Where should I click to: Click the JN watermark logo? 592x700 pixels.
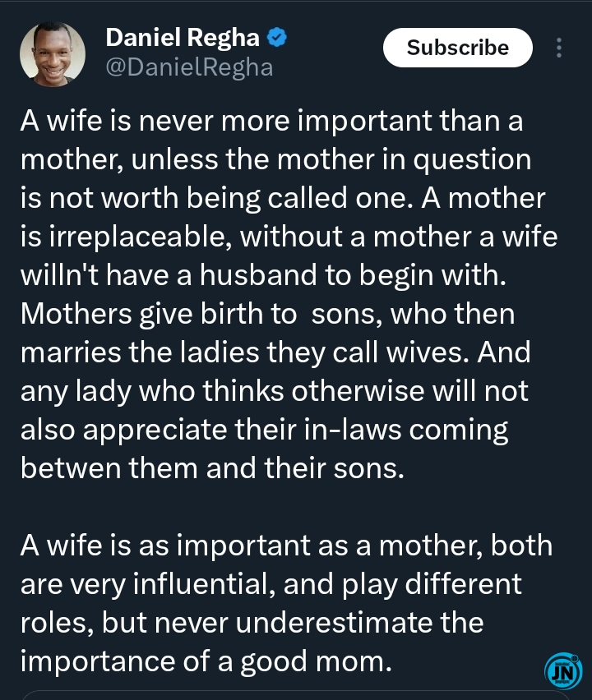click(562, 671)
